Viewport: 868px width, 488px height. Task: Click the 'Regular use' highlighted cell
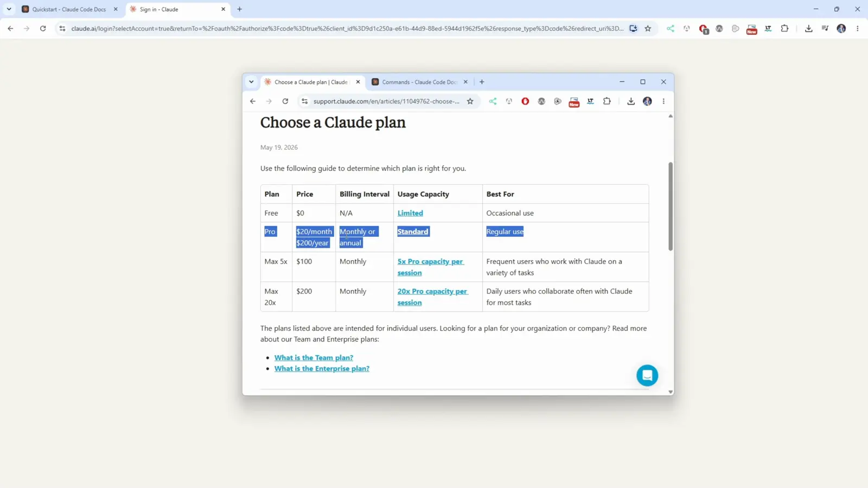point(505,232)
